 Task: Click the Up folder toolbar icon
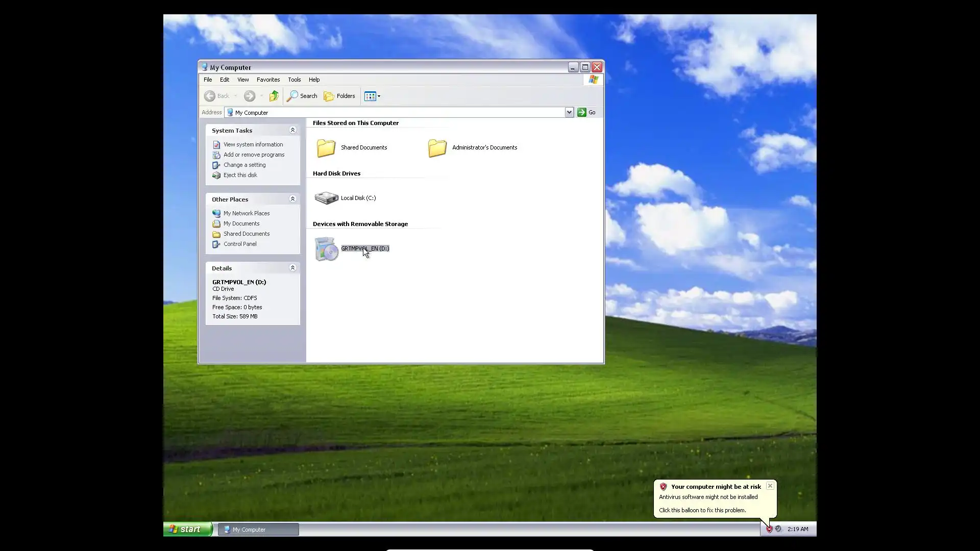click(274, 96)
